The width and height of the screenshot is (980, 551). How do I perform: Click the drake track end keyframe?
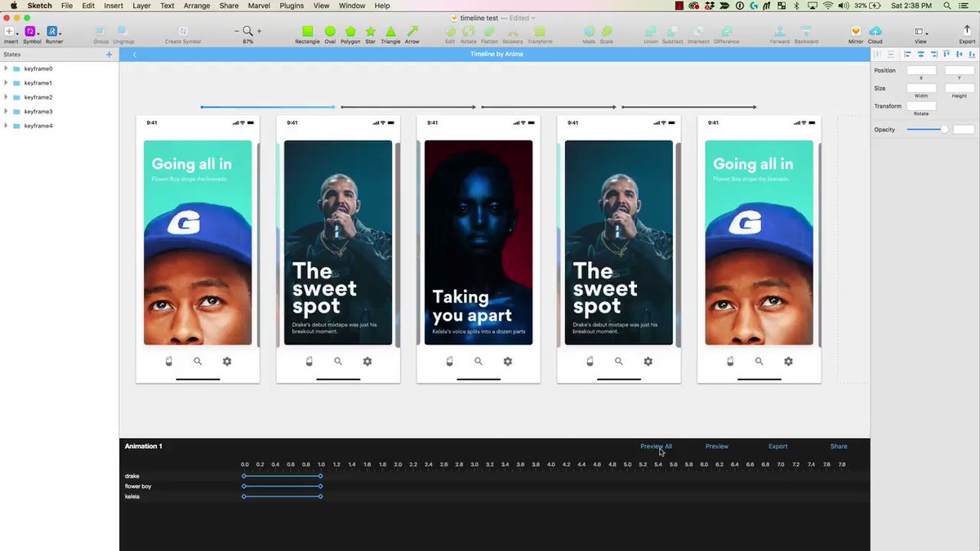tap(320, 476)
